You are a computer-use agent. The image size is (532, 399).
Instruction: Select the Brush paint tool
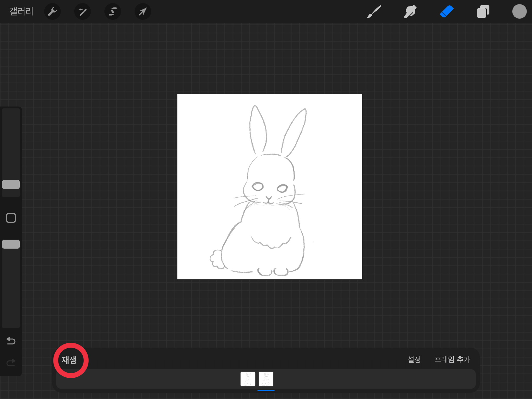pyautogui.click(x=374, y=11)
